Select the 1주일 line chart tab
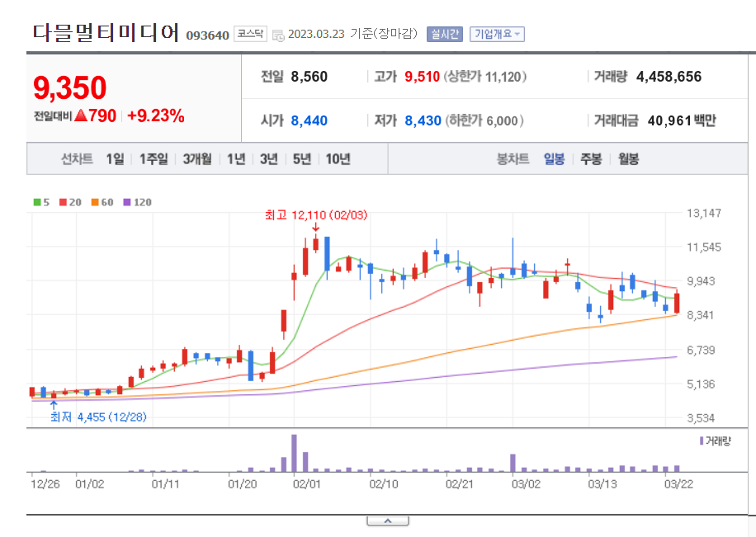Viewport: 756px width, 537px height. 154,158
